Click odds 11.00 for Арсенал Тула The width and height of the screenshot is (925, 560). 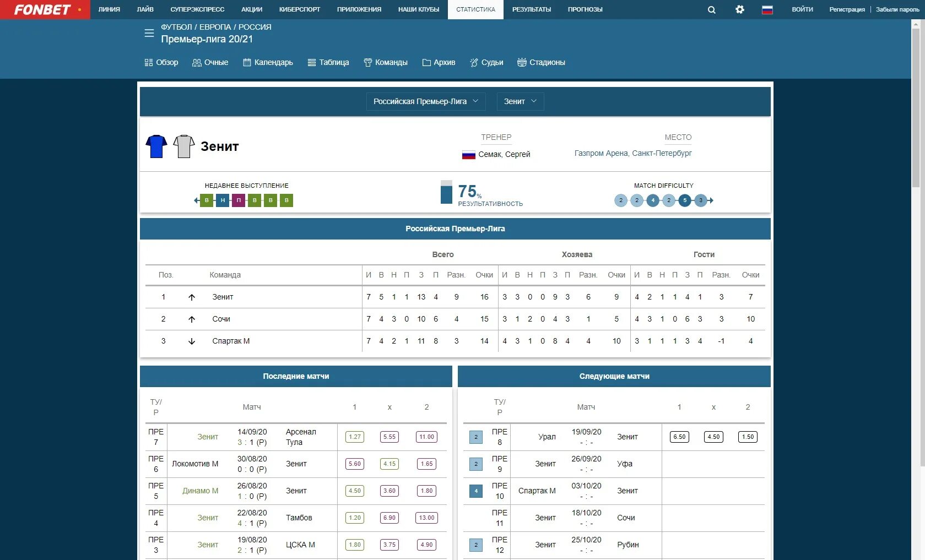pyautogui.click(x=427, y=437)
